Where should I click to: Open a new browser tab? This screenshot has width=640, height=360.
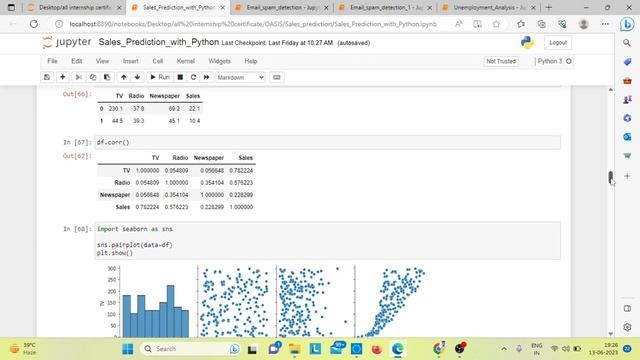(549, 7)
